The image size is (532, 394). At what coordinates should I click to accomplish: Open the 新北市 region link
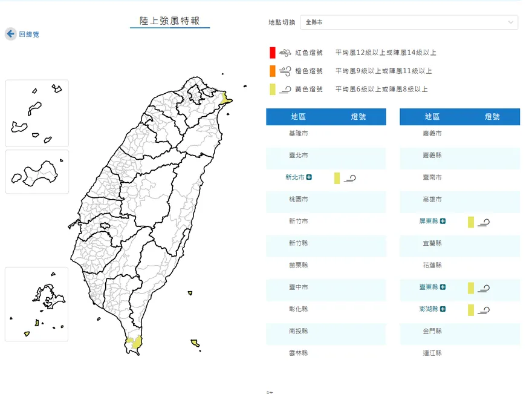point(295,177)
